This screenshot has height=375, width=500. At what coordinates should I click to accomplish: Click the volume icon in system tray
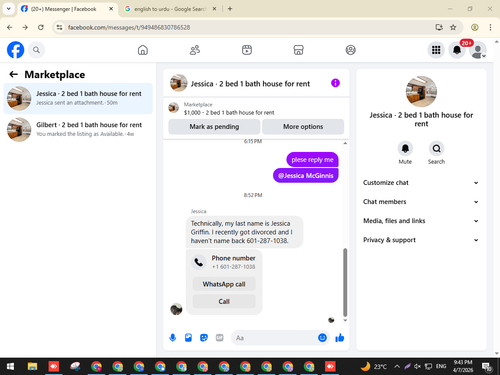(x=417, y=367)
